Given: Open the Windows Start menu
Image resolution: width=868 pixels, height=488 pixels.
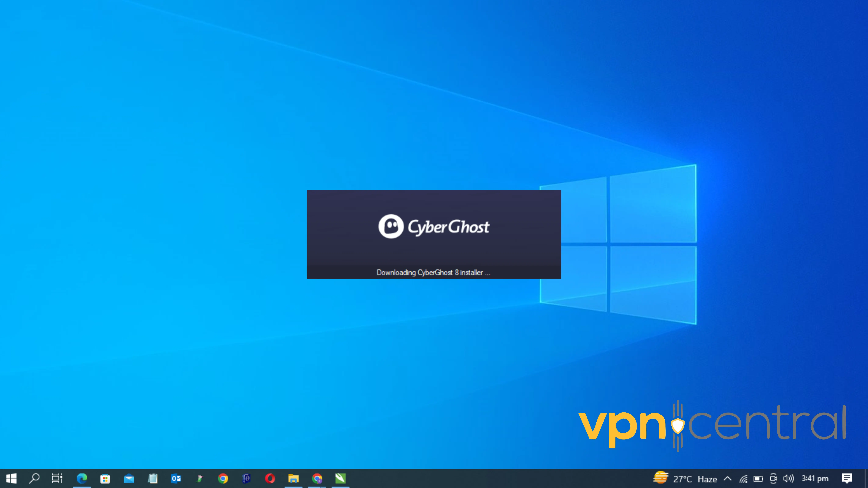Looking at the screenshot, I should tap(11, 478).
